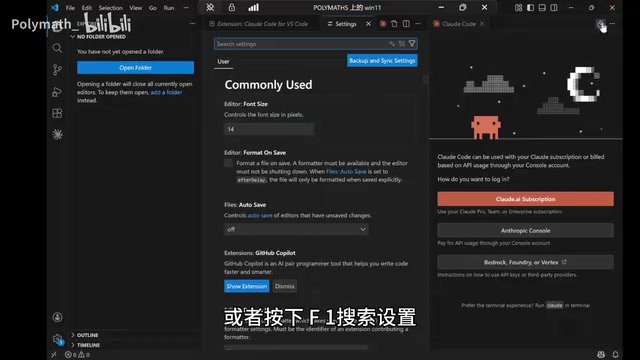Open the Run and Debug view
Image resolution: width=640 pixels, height=360 pixels.
pos(57,92)
